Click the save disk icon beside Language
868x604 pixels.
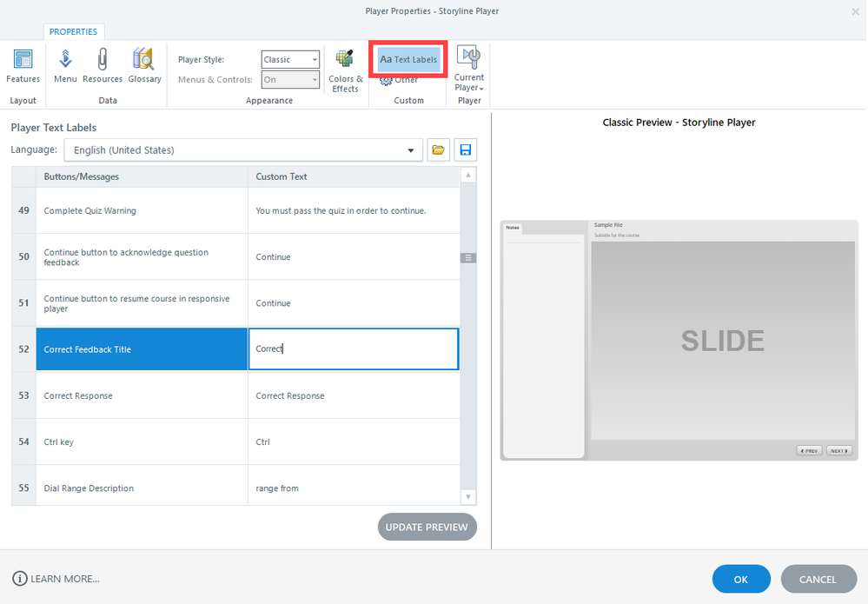coord(466,150)
